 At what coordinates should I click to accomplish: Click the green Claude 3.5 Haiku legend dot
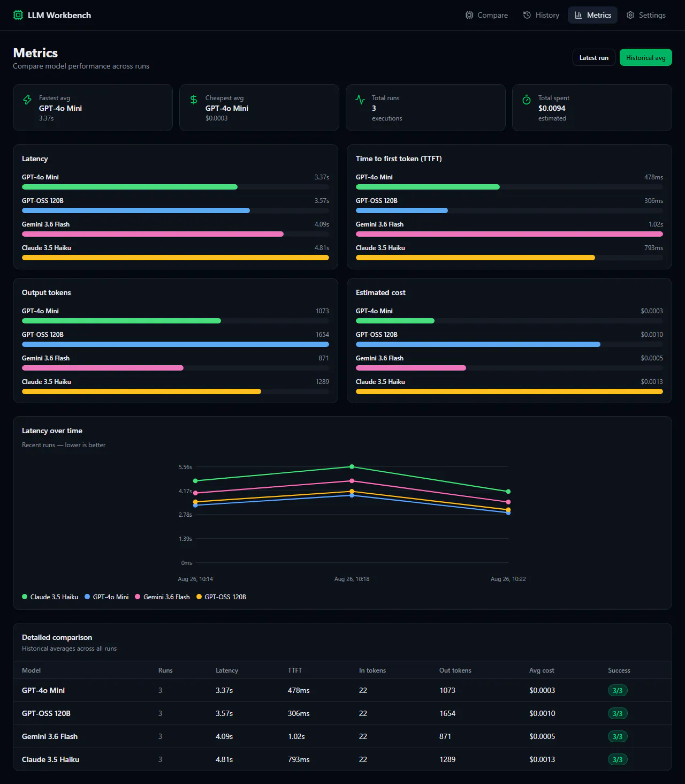25,597
